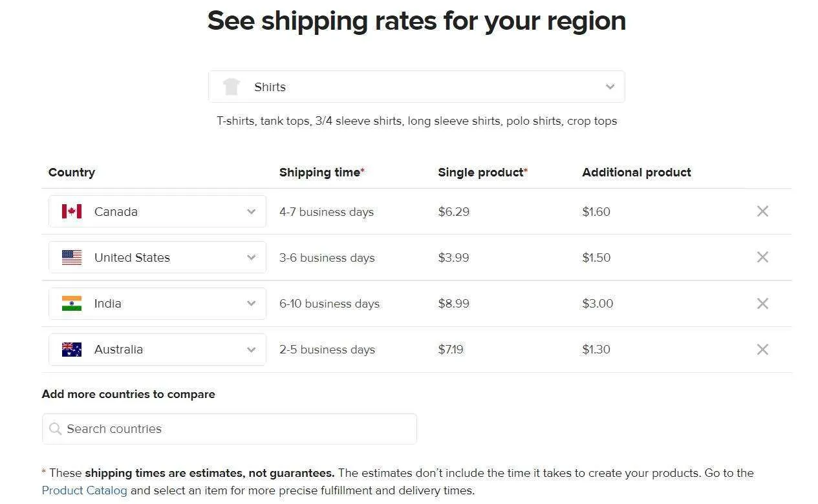The image size is (818, 504).
Task: Expand the Canada country dropdown chevron
Action: (252, 212)
